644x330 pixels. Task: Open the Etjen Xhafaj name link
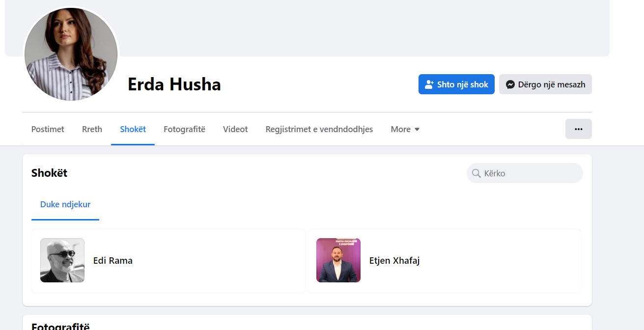pos(394,261)
